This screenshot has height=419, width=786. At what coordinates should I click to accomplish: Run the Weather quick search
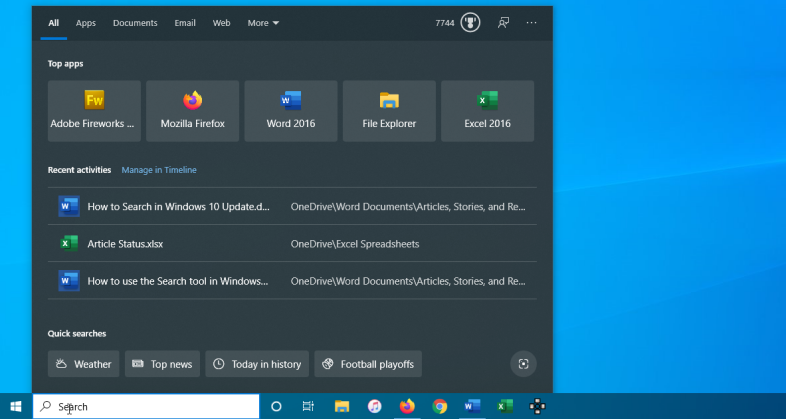[x=83, y=364]
